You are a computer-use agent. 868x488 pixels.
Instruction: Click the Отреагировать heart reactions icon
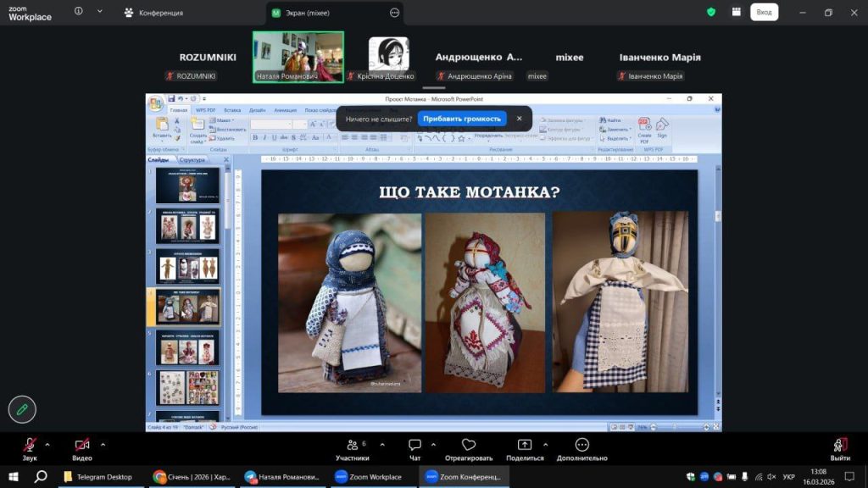468,445
